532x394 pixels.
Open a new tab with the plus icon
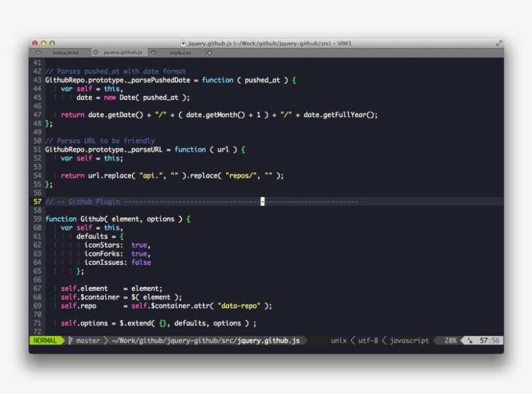point(208,52)
